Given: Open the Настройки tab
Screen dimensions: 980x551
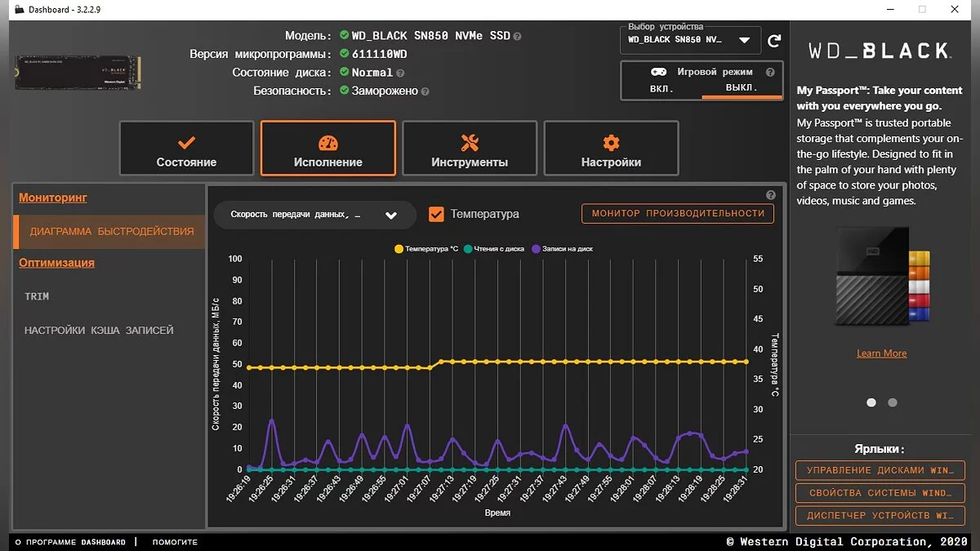Looking at the screenshot, I should 611,149.
